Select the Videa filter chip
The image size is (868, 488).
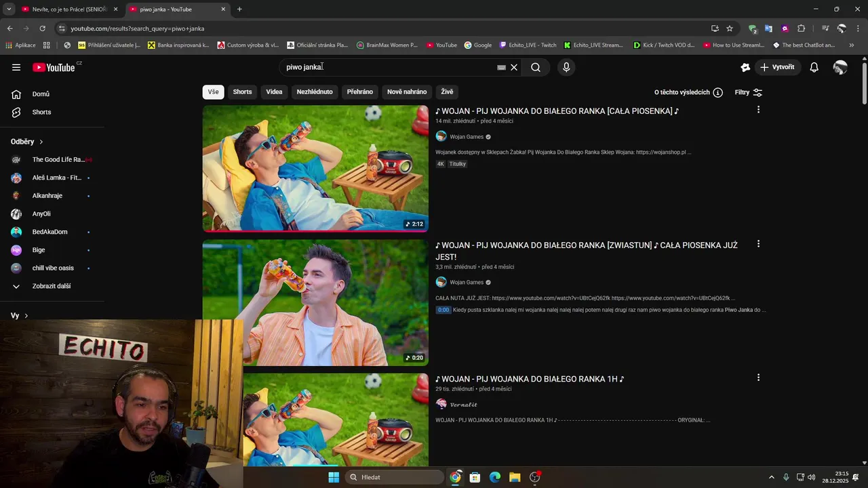[274, 92]
